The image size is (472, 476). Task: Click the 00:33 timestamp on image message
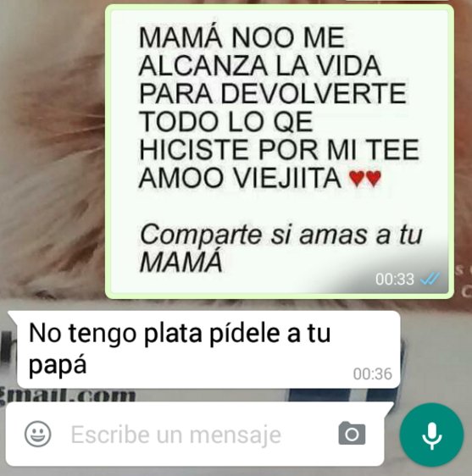395,279
